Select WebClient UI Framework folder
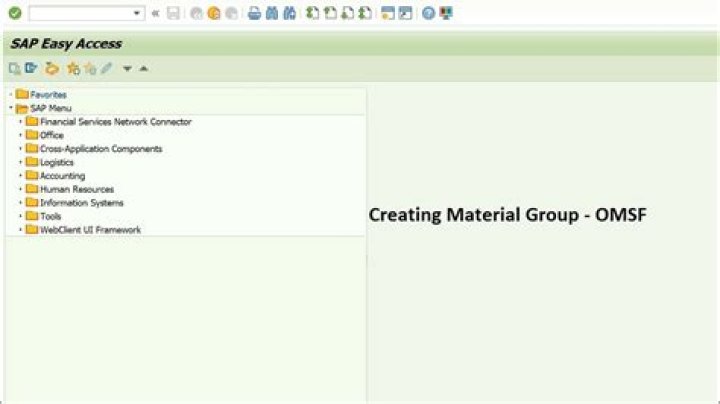The height and width of the screenshot is (404, 720). click(90, 230)
